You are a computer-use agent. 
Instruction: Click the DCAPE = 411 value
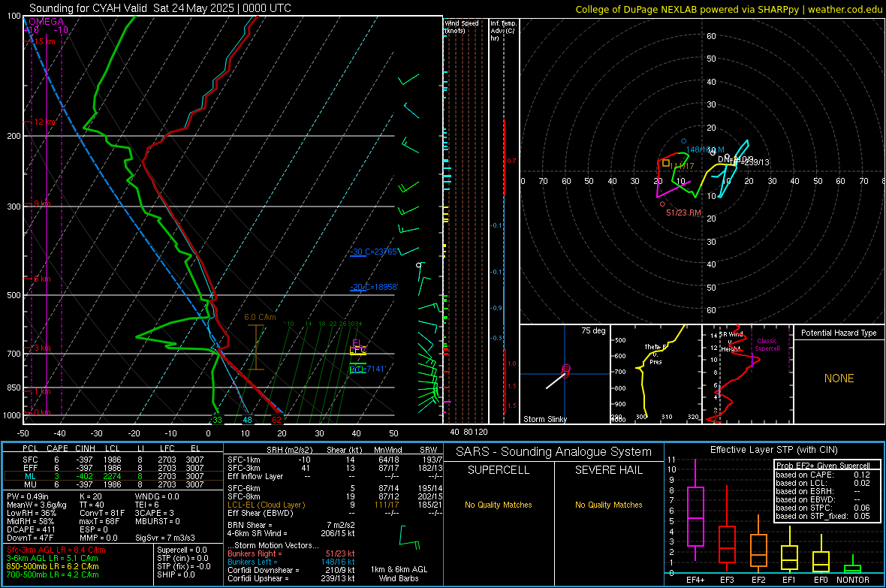31,529
